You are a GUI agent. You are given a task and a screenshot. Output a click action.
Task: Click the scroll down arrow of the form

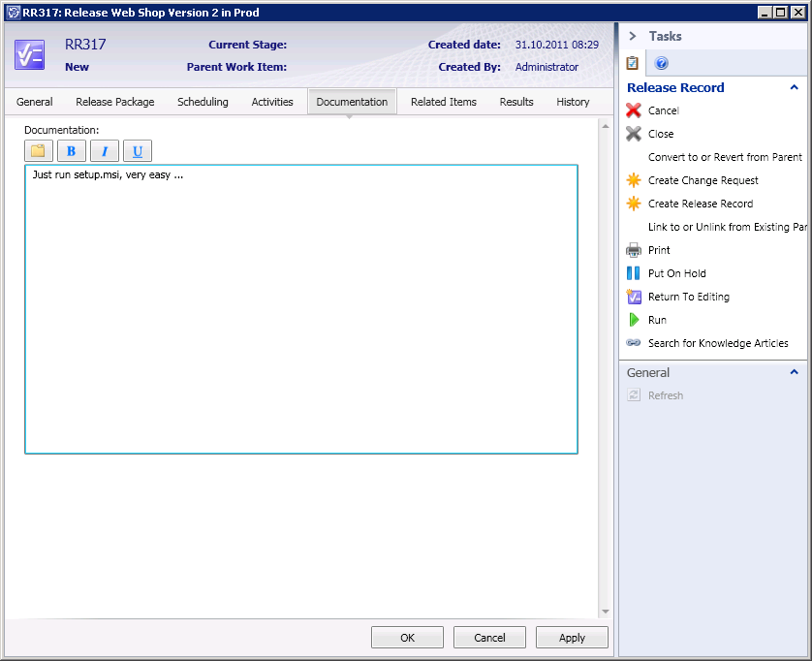click(x=606, y=612)
